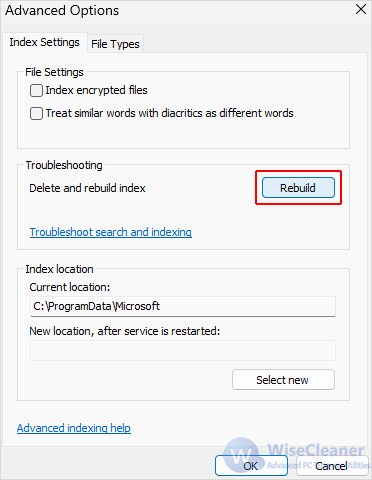Screen dimensions: 372x480
Task: Open Troubleshoot search and indexing link
Action: pos(111,232)
